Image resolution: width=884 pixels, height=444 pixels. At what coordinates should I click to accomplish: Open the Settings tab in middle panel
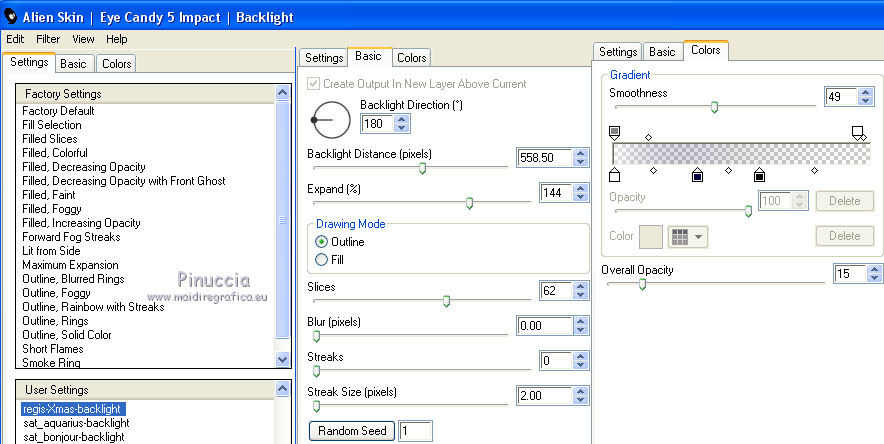(324, 57)
